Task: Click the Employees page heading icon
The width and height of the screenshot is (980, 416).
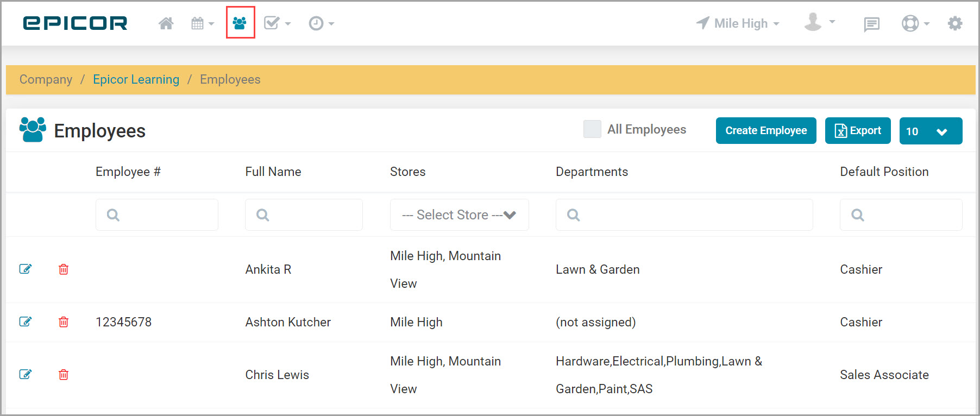Action: (33, 130)
